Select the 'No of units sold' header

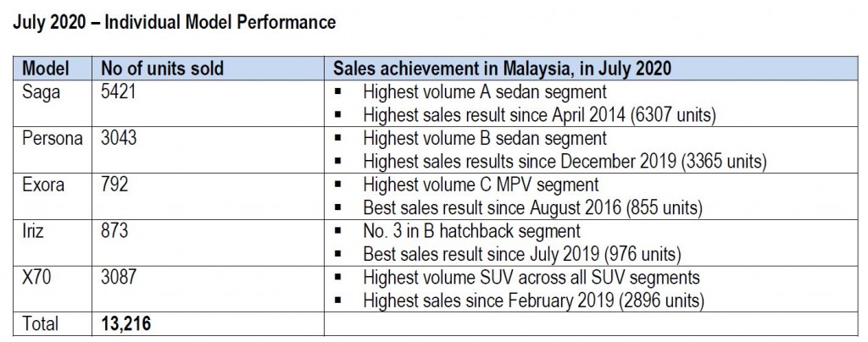click(162, 68)
